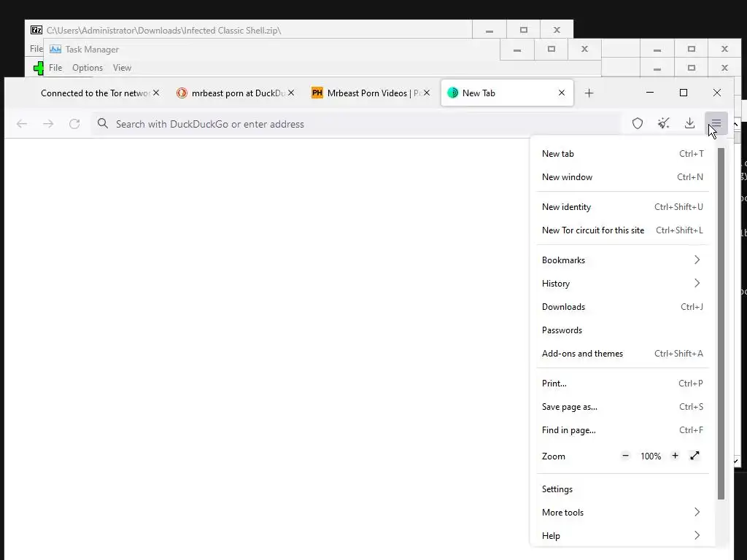
Task: Click the DuckDuckGo tab favicon
Action: [182, 93]
